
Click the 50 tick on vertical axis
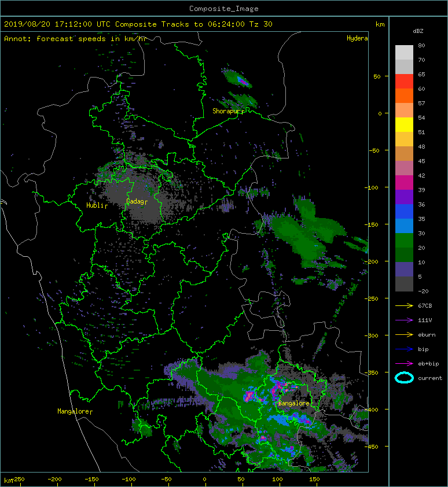(377, 76)
